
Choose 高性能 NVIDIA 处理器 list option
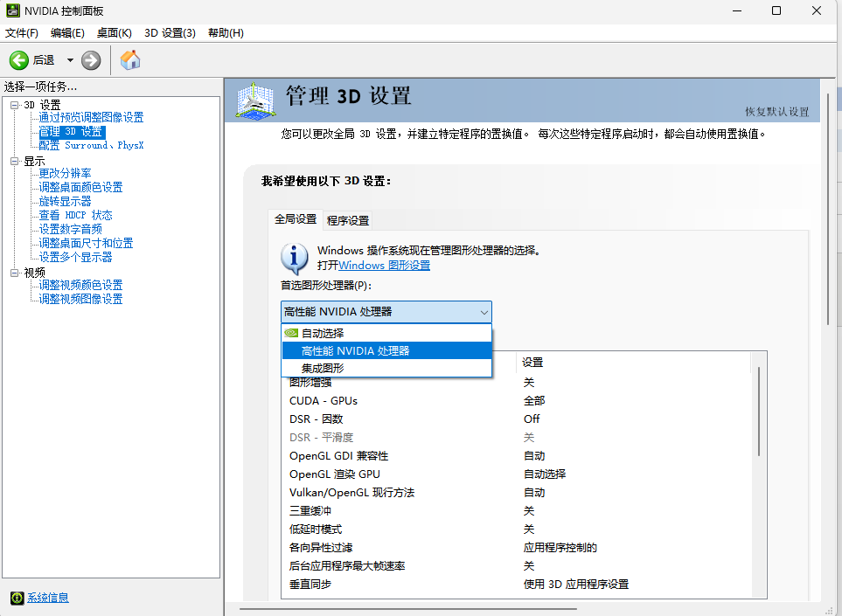[386, 351]
